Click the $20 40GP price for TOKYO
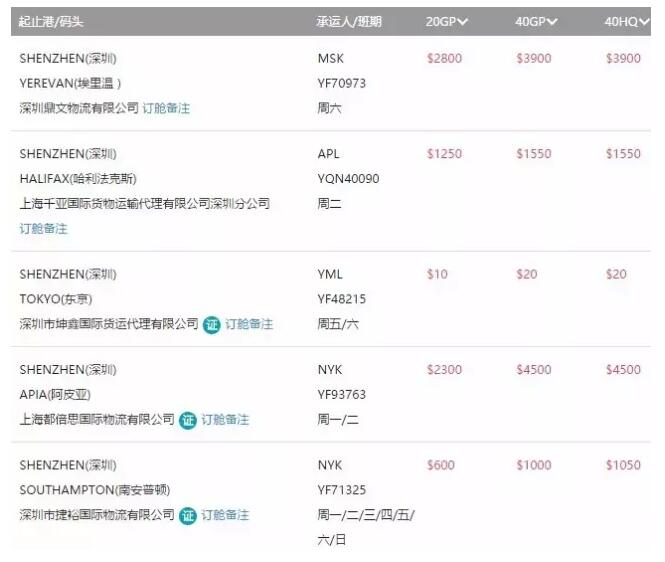 [527, 274]
